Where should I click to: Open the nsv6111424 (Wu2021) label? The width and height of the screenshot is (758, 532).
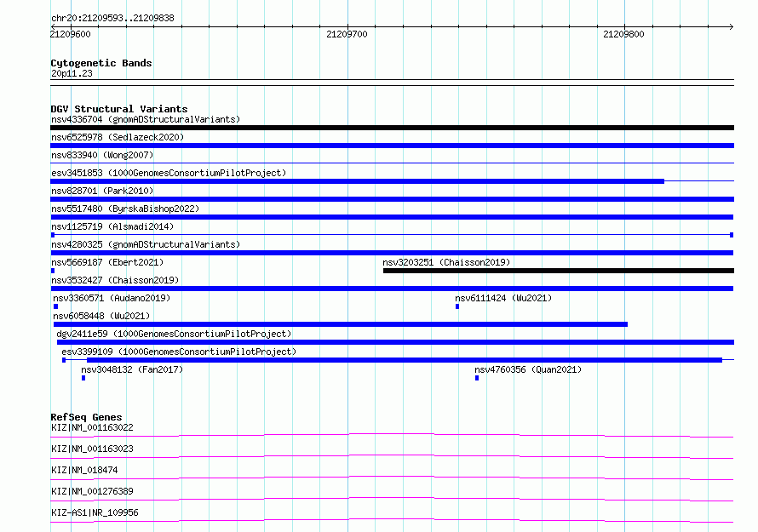[x=503, y=298]
